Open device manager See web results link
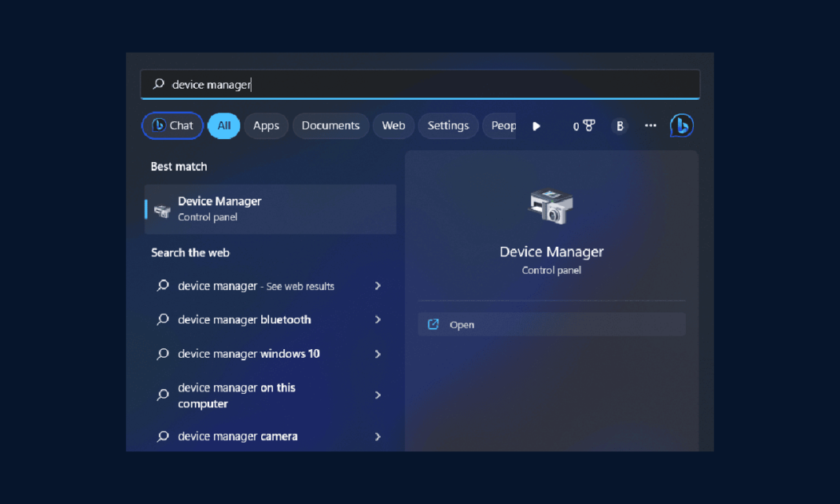The width and height of the screenshot is (840, 504). 255,285
